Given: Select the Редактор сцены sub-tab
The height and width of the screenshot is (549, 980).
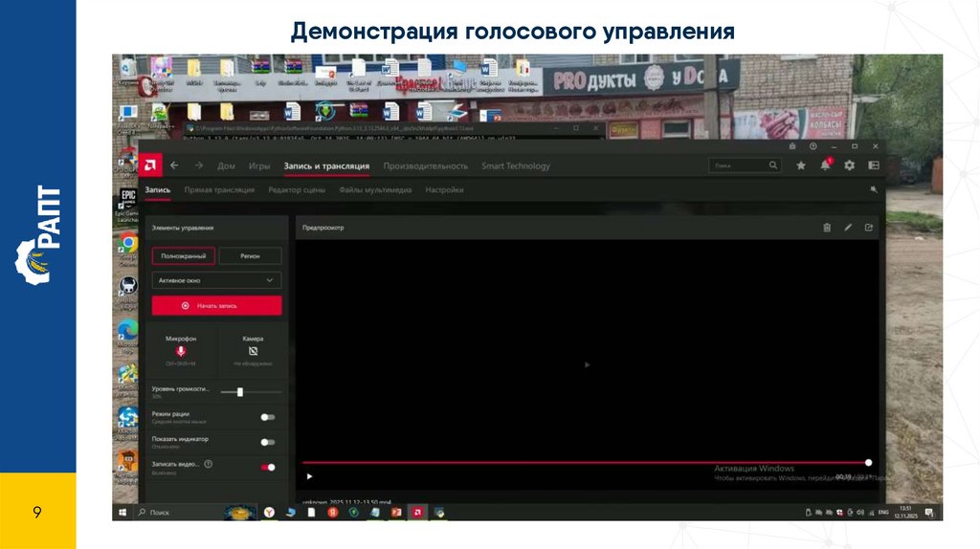Looking at the screenshot, I should point(297,189).
